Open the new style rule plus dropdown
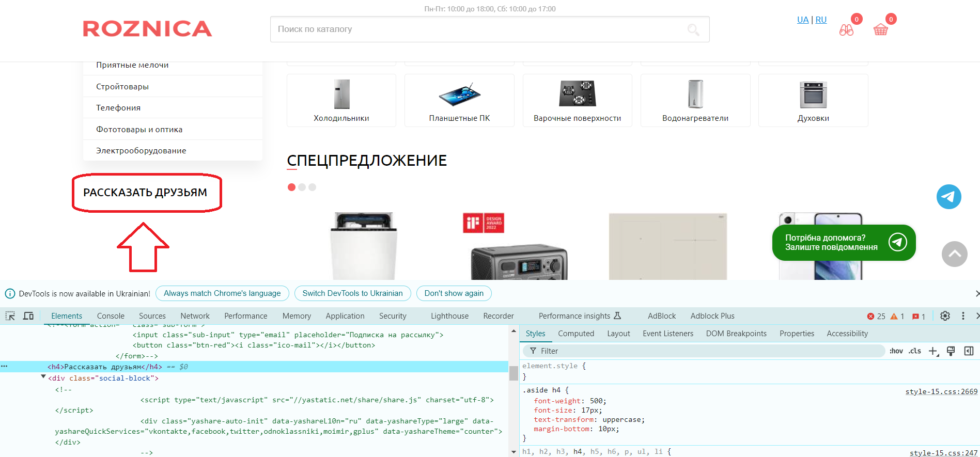The height and width of the screenshot is (457, 980). [933, 351]
